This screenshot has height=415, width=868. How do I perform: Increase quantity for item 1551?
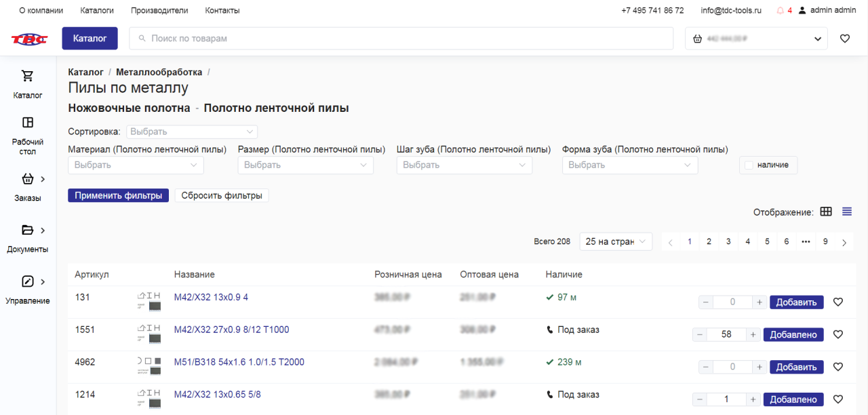pyautogui.click(x=753, y=334)
